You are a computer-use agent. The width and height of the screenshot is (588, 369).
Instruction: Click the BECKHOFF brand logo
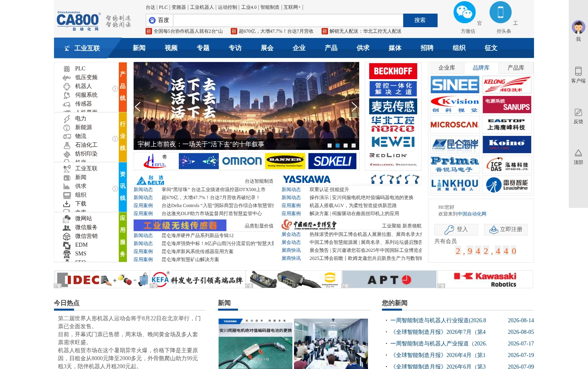tap(393, 71)
